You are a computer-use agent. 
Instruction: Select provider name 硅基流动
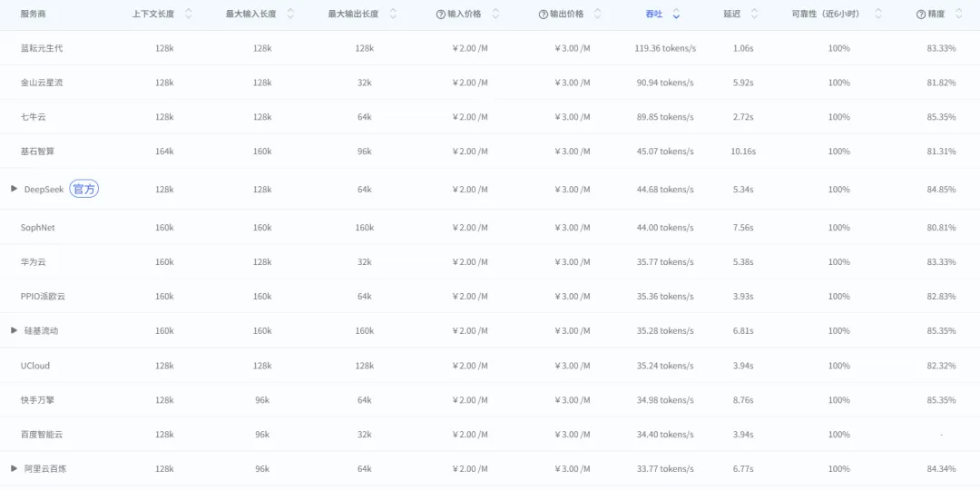pyautogui.click(x=41, y=330)
